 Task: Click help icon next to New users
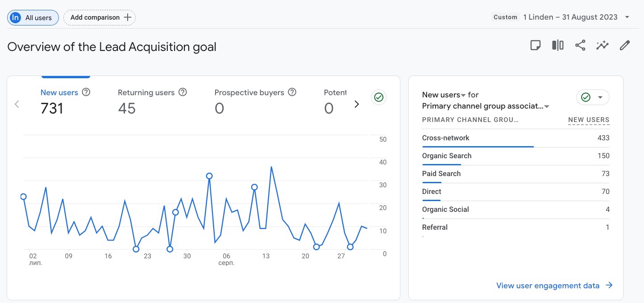86,93
